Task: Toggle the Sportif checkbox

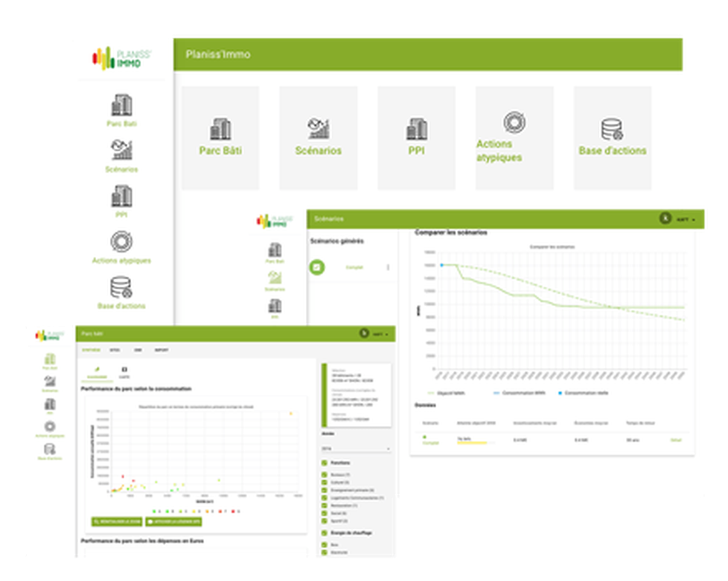Action: click(325, 521)
